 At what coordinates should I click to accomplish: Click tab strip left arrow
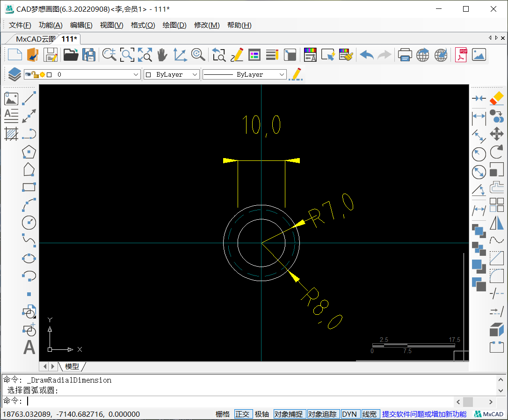tap(490, 38)
